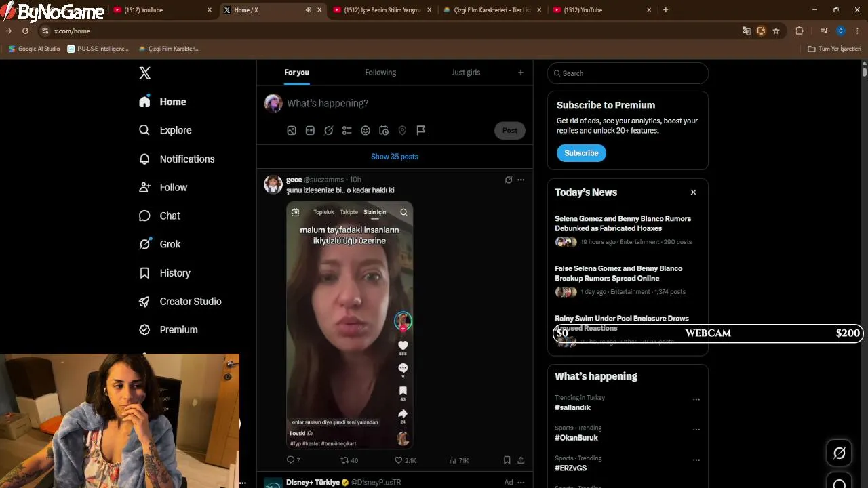This screenshot has height=488, width=868.
Task: Share the gece post
Action: [521, 460]
